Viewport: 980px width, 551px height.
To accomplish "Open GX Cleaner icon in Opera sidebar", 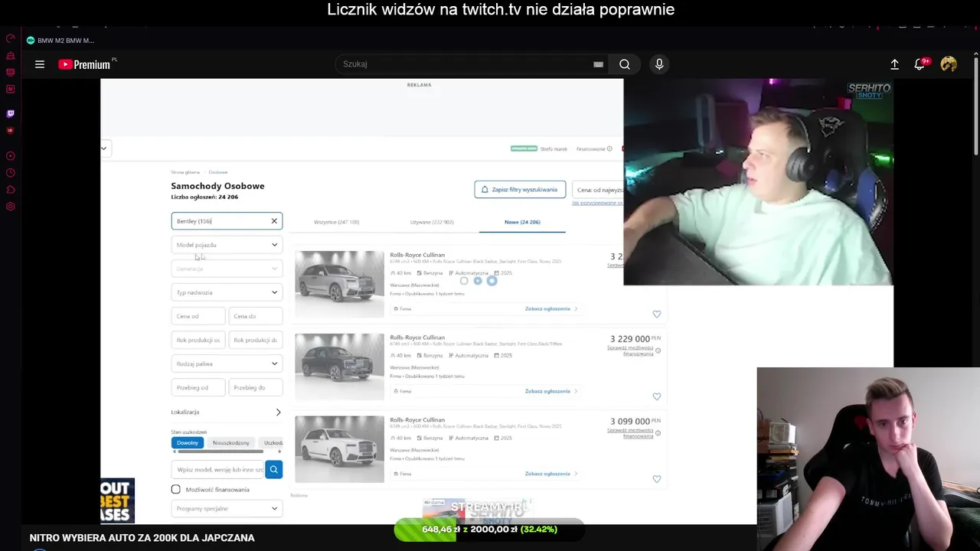I will click(x=10, y=56).
